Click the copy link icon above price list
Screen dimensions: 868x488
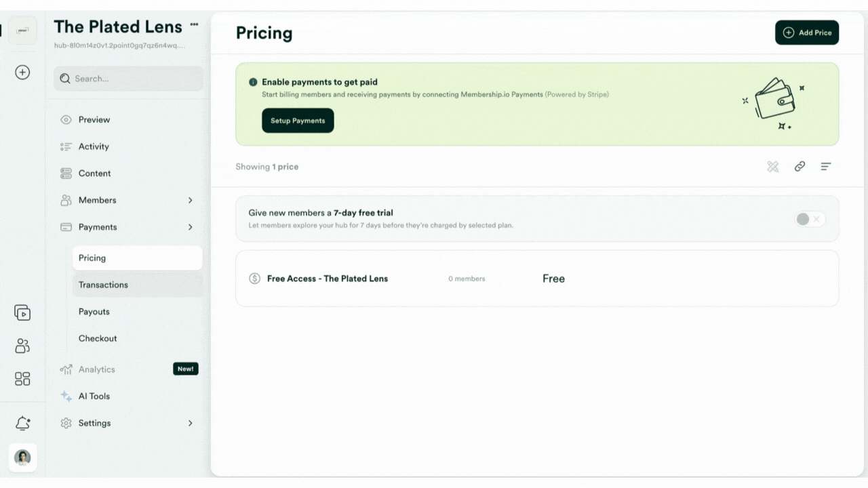click(x=800, y=167)
